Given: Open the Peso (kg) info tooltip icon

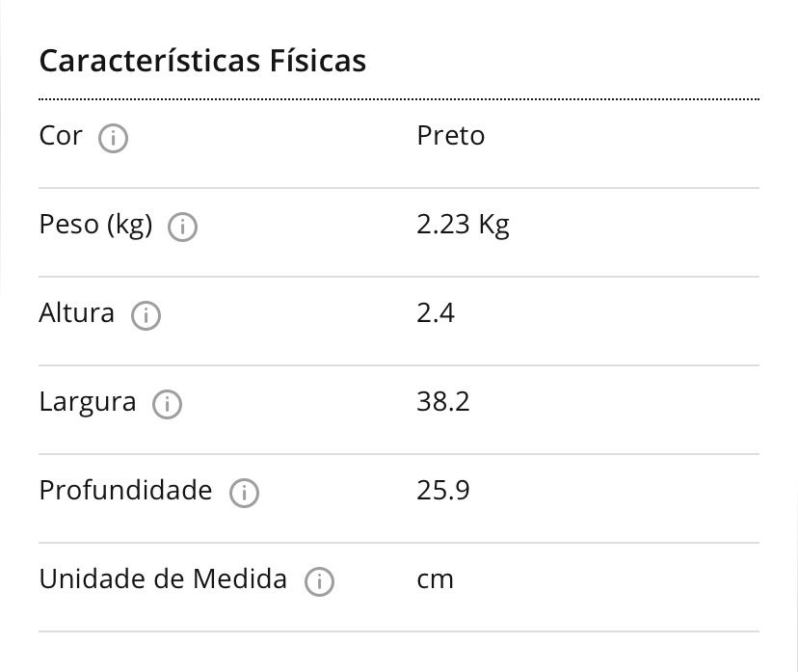Looking at the screenshot, I should (x=182, y=228).
